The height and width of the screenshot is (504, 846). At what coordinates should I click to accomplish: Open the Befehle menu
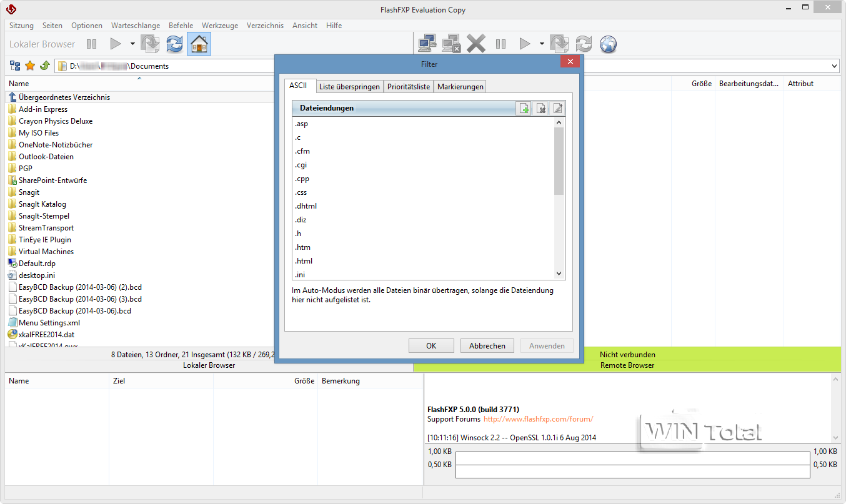click(181, 26)
